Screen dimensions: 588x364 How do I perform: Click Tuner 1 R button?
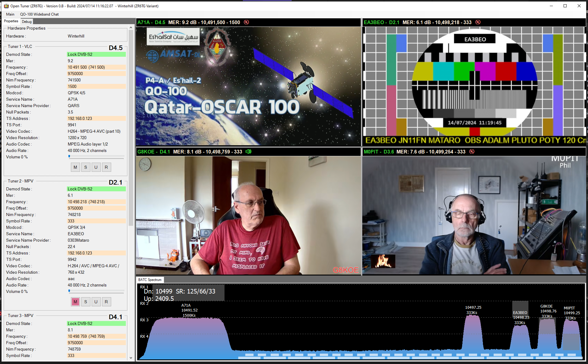pos(106,167)
